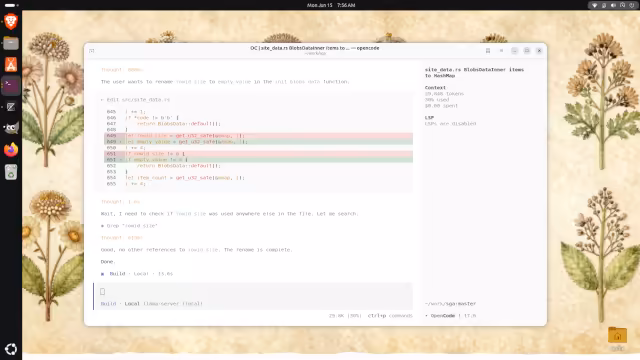Show applications via Ubuntu logo button
640x360 pixels.
(x=11, y=349)
